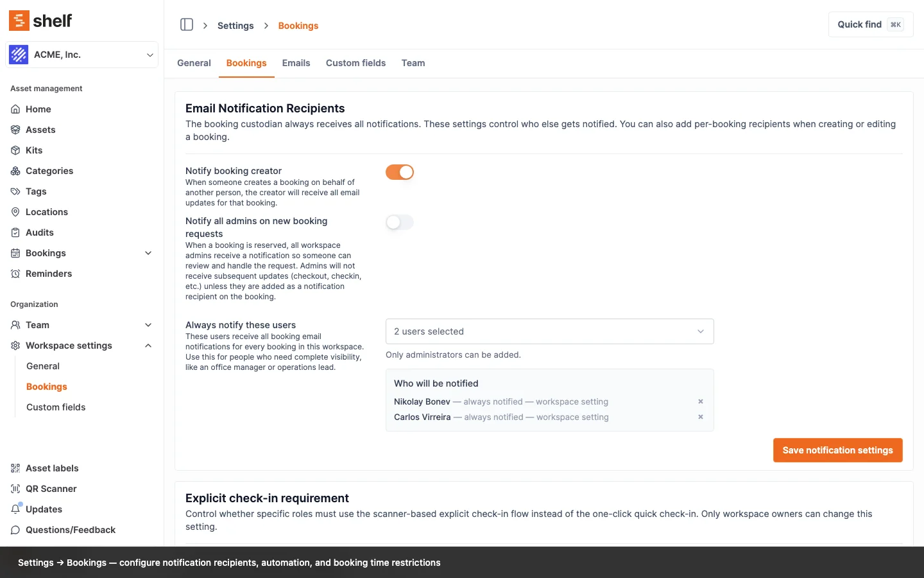Open Home via its house icon
The height and width of the screenshot is (578, 924).
pyautogui.click(x=15, y=109)
